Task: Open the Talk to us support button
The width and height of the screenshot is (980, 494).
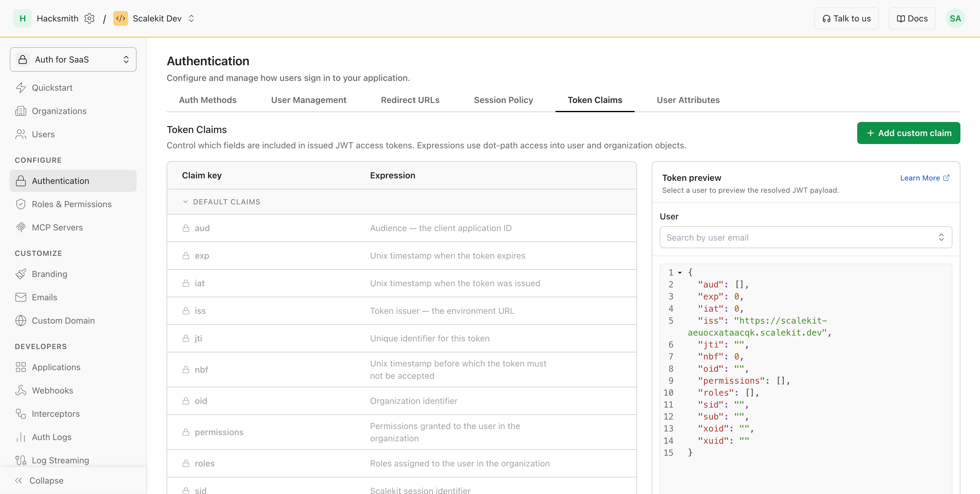Action: tap(846, 18)
